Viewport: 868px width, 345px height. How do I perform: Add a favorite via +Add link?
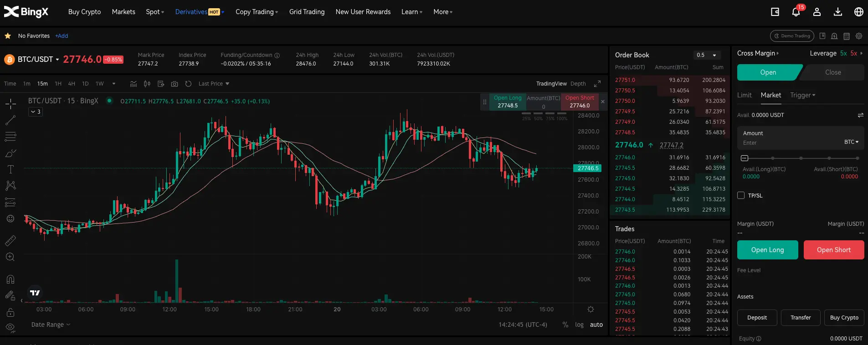[62, 36]
